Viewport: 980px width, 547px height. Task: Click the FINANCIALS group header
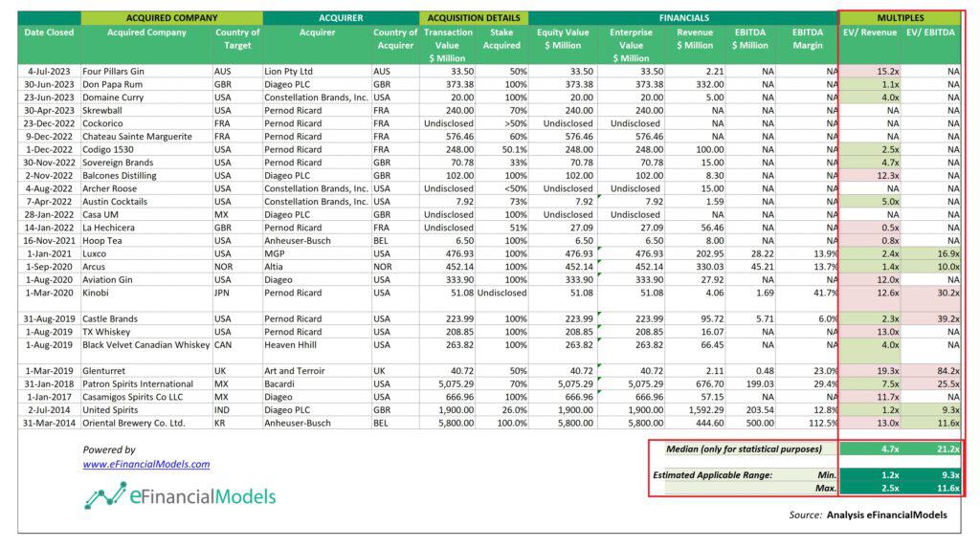(683, 18)
